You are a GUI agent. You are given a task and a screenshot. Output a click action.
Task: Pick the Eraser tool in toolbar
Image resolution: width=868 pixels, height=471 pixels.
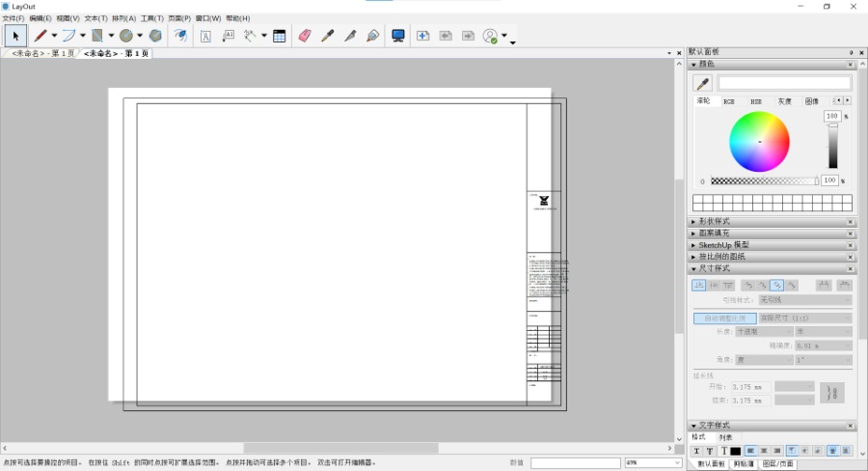pos(305,36)
